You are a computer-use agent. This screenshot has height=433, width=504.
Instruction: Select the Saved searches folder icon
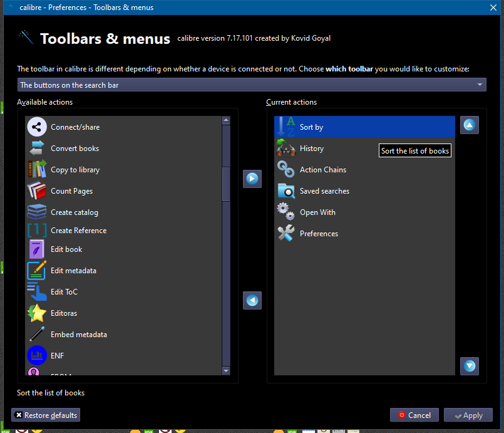[286, 190]
